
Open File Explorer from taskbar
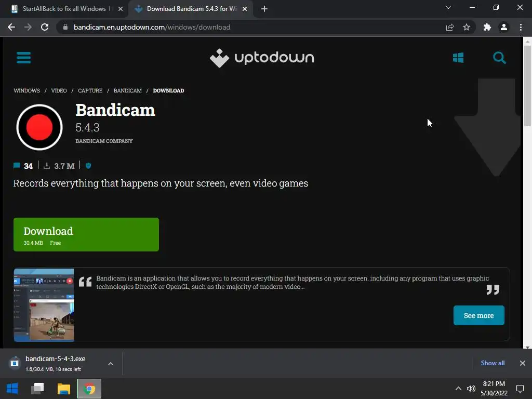(63, 389)
